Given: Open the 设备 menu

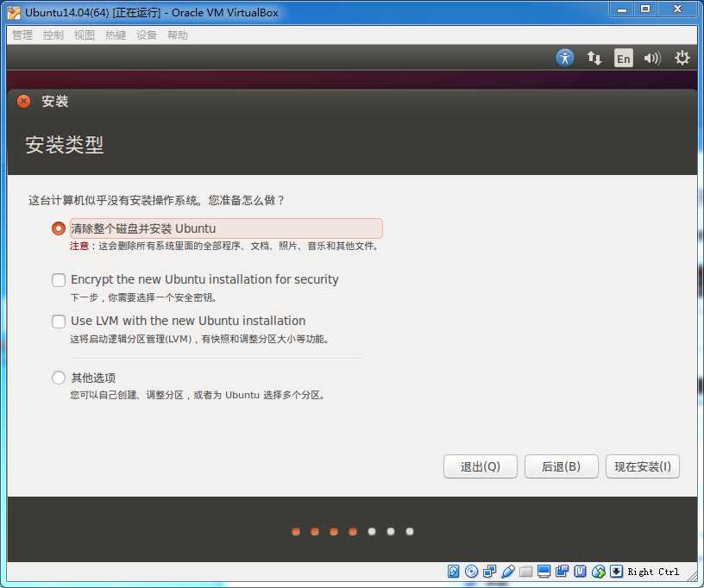Looking at the screenshot, I should (x=147, y=35).
